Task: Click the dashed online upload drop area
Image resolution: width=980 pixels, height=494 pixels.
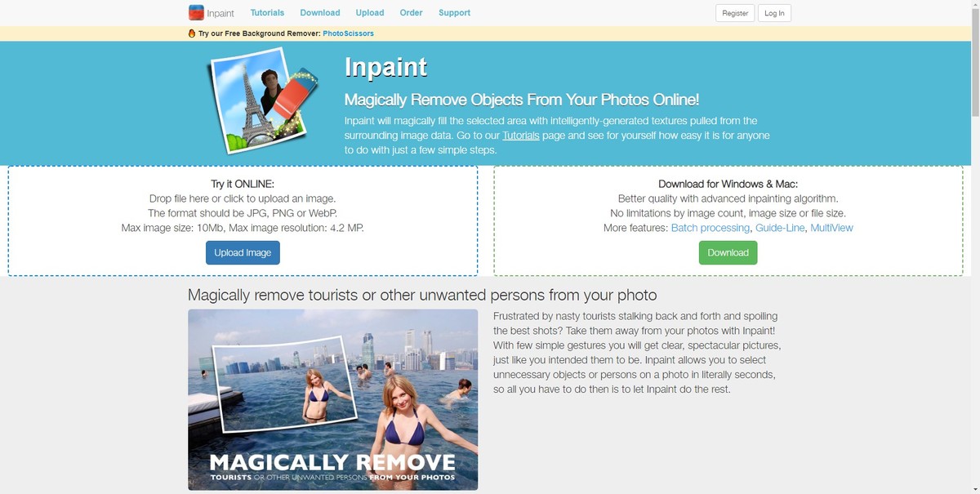Action: click(x=243, y=220)
